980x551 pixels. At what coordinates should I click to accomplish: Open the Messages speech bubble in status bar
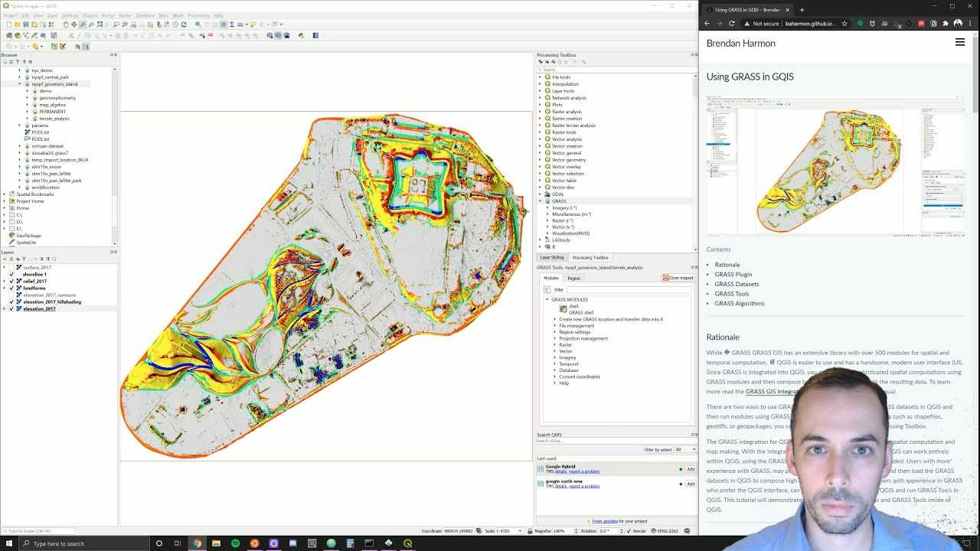tap(687, 531)
